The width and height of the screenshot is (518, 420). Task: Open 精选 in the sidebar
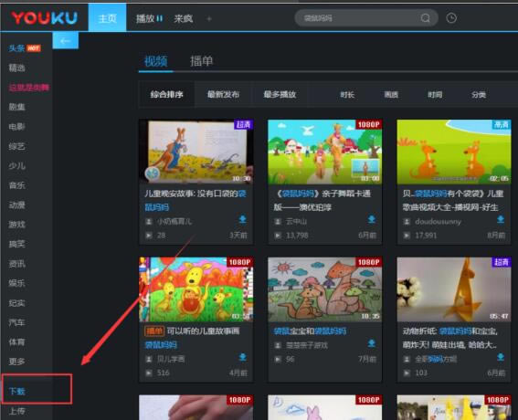coord(16,68)
